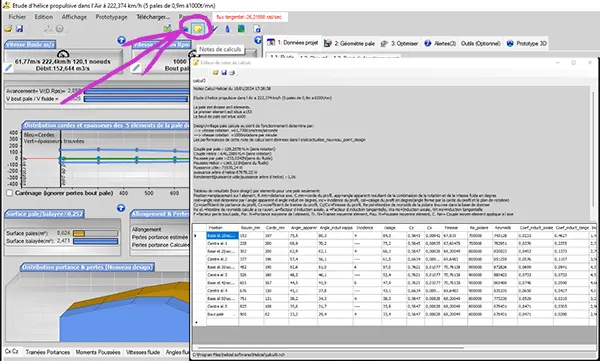Click the V bout pale / V fluide bar

[136, 99]
